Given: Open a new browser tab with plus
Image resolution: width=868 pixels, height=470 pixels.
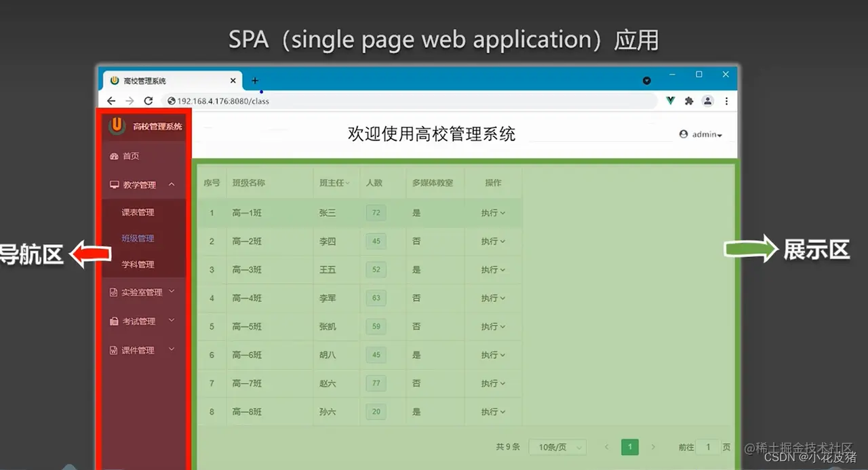Looking at the screenshot, I should (255, 80).
